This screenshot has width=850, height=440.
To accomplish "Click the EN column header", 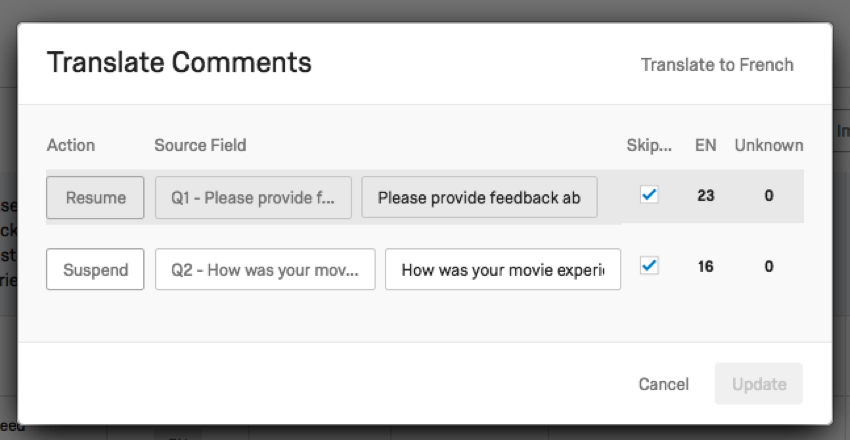I will pyautogui.click(x=706, y=145).
